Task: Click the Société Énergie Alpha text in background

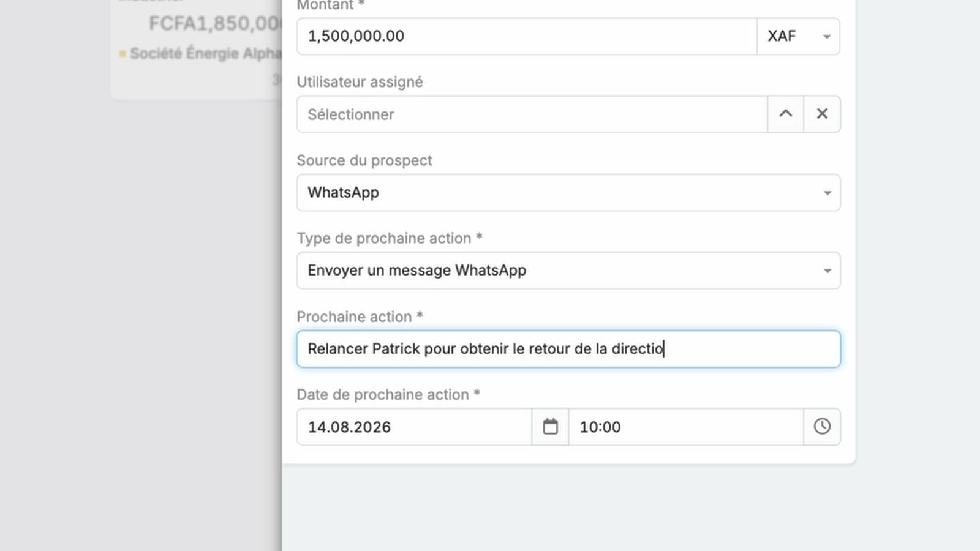Action: click(x=205, y=53)
